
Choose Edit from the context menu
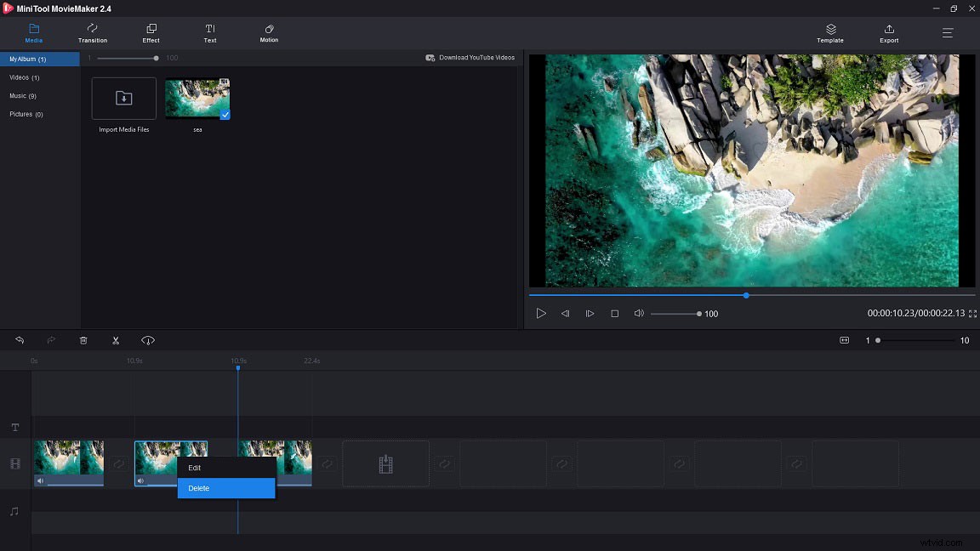(195, 467)
